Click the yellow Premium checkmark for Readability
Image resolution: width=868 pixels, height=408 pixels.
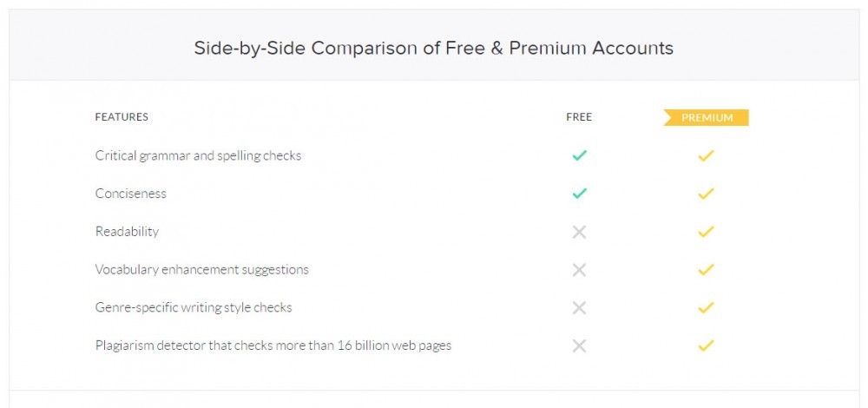click(x=706, y=232)
